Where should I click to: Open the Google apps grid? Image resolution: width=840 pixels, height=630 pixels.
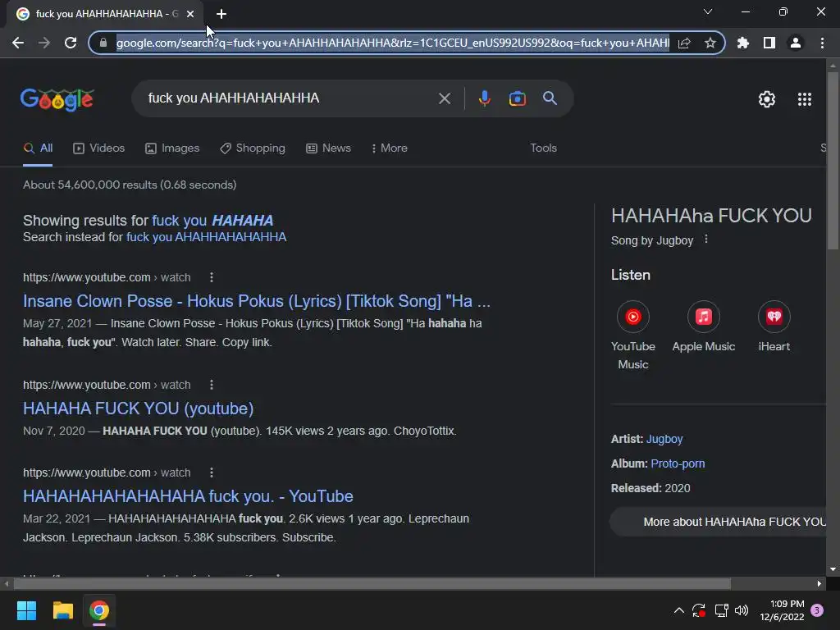point(805,99)
